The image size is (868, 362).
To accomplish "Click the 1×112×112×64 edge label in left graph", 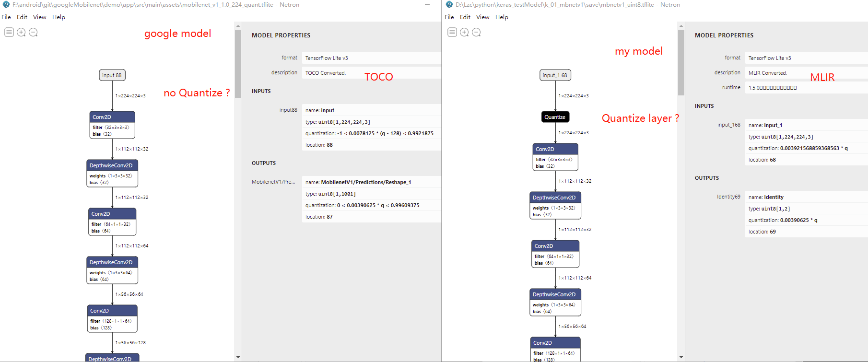I will tap(132, 246).
